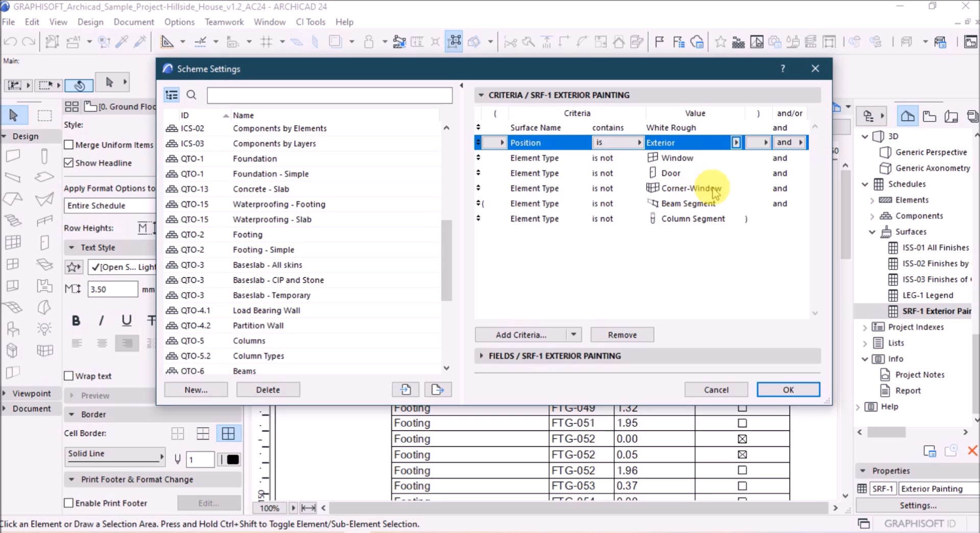The image size is (980, 533).
Task: Enable the Wrap text checkbox
Action: tap(69, 376)
